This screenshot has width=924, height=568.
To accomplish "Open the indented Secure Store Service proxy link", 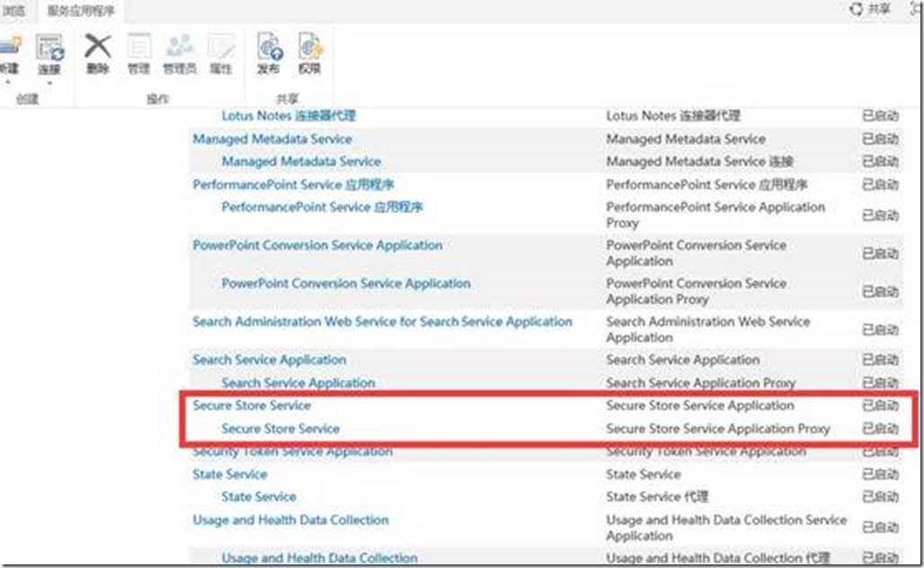I will [x=280, y=429].
